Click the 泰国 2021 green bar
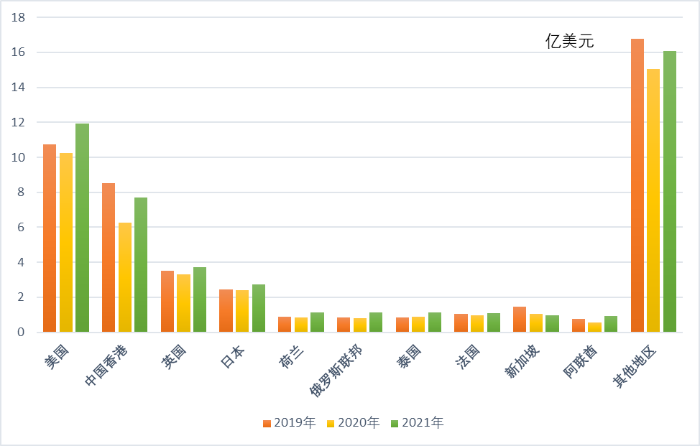Viewport: 700px width, 446px height. (434, 322)
